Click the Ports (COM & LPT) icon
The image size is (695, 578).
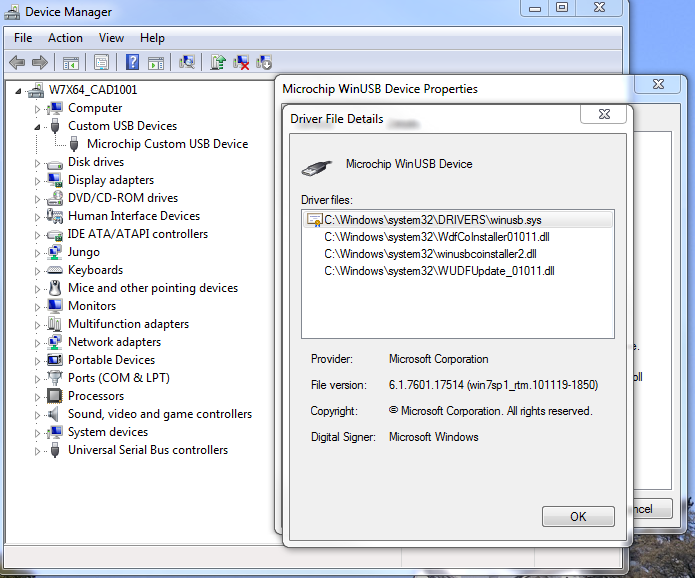55,378
